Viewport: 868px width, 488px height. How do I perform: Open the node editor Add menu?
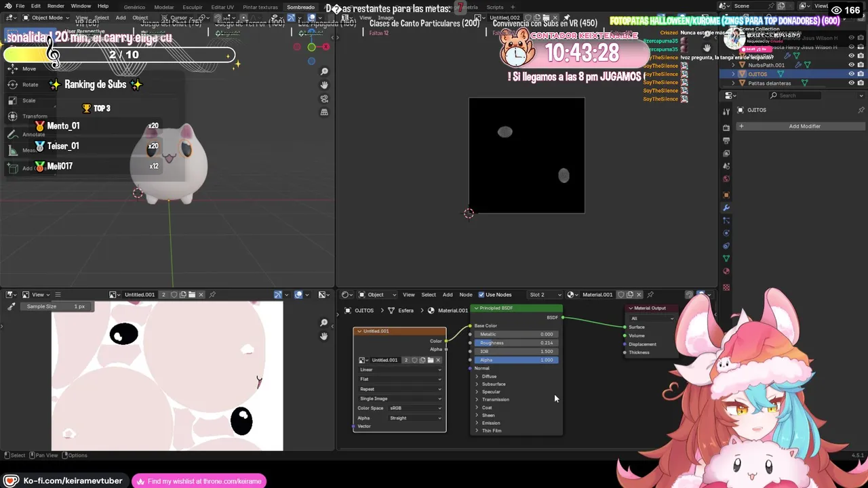pyautogui.click(x=448, y=295)
